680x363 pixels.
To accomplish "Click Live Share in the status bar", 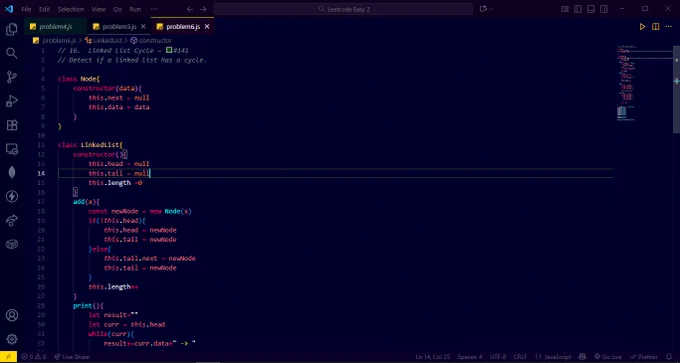I will pos(72,356).
